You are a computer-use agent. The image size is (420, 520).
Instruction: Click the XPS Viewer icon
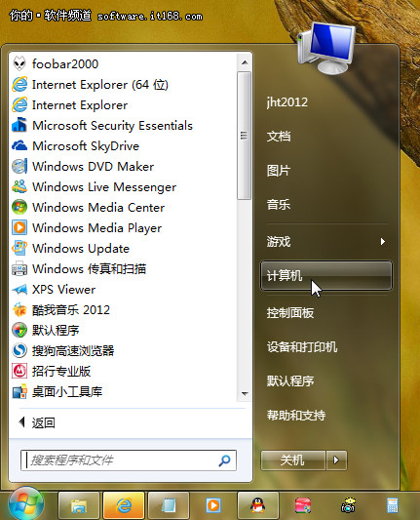19,289
